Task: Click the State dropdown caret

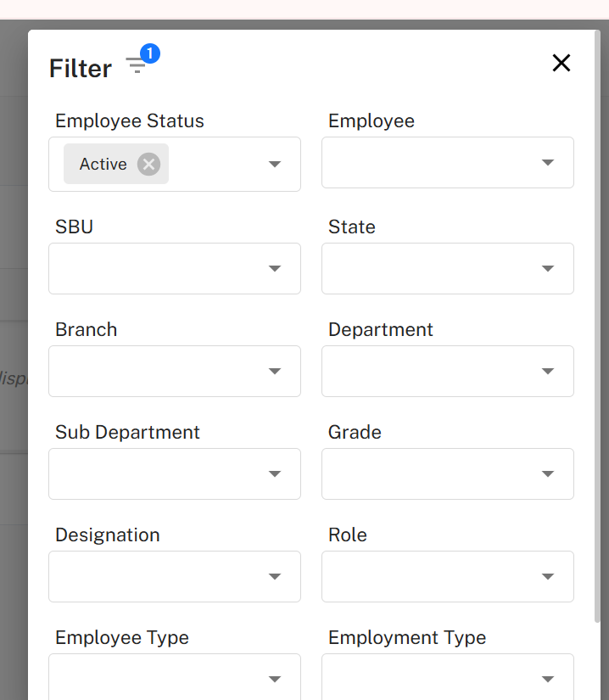Action: pos(547,268)
